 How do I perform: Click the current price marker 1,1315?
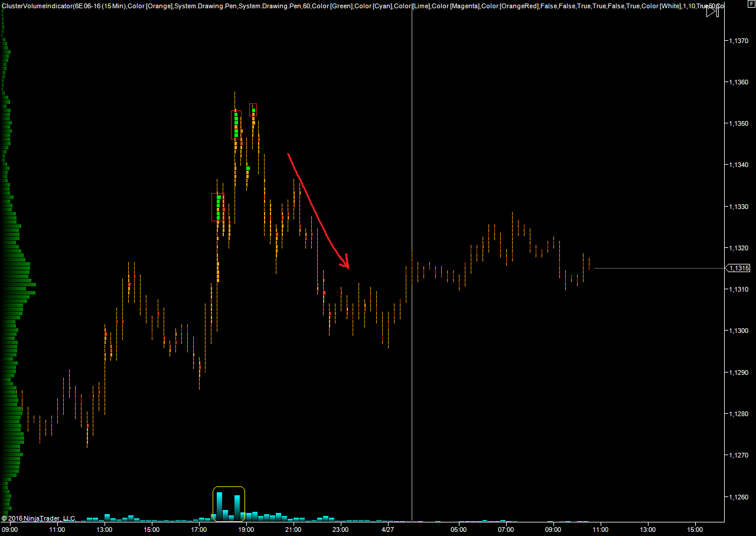pyautogui.click(x=739, y=268)
